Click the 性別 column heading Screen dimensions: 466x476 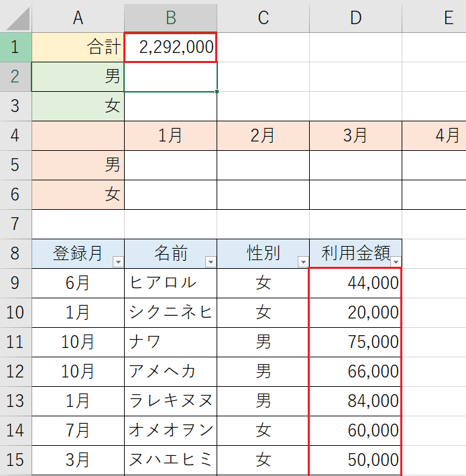(x=264, y=253)
